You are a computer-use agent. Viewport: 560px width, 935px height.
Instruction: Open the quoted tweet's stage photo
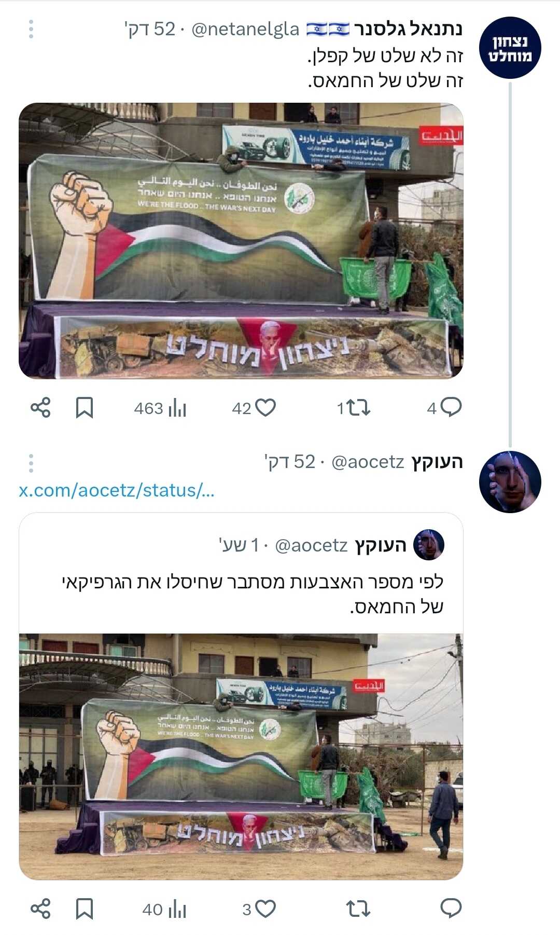coord(241,757)
